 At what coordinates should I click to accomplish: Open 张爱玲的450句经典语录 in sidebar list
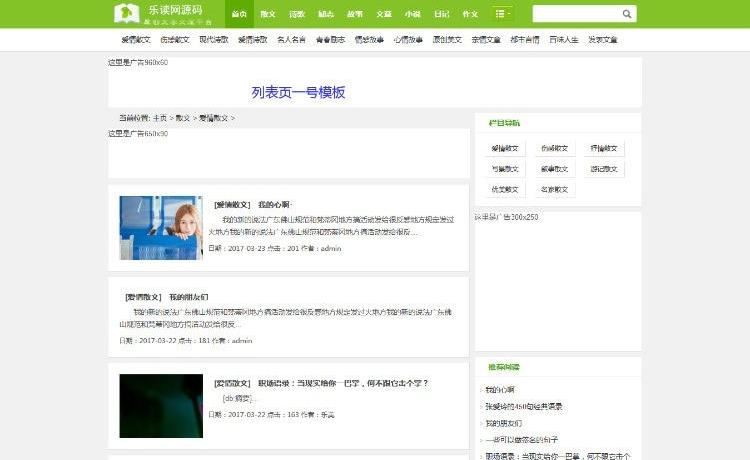click(524, 406)
